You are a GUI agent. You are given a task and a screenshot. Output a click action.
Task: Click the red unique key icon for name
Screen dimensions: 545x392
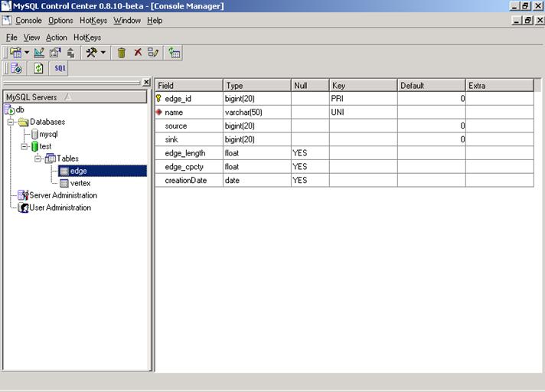(159, 112)
